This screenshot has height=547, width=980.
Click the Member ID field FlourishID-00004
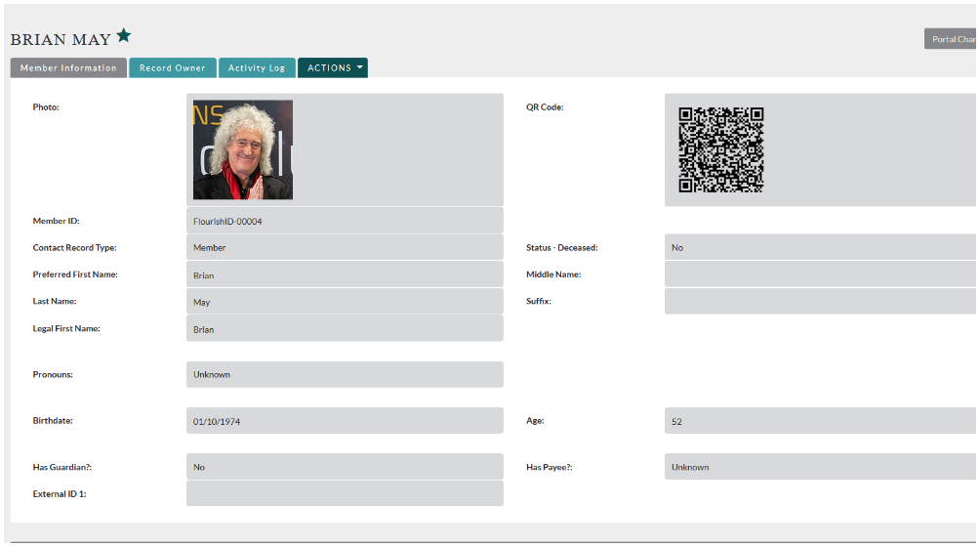345,221
